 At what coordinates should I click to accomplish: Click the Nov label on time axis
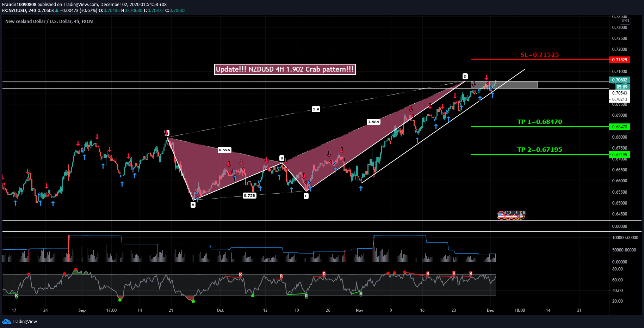point(359,310)
